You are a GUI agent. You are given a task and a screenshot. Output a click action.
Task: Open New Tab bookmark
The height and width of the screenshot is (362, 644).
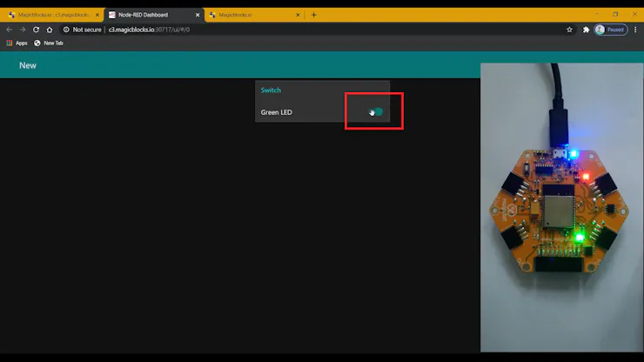tap(49, 44)
